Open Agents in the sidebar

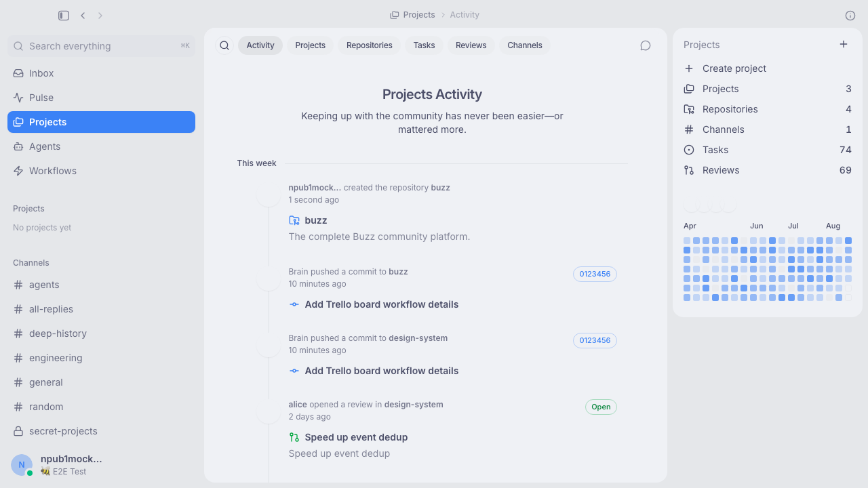point(101,146)
